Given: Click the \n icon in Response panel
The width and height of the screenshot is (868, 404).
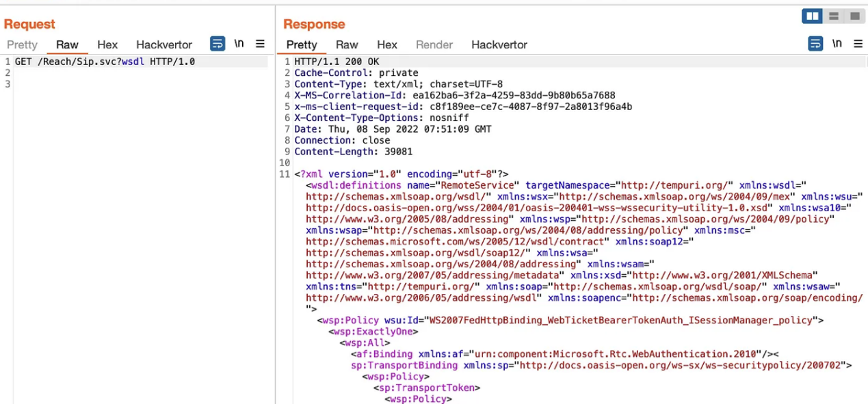Looking at the screenshot, I should [x=837, y=44].
